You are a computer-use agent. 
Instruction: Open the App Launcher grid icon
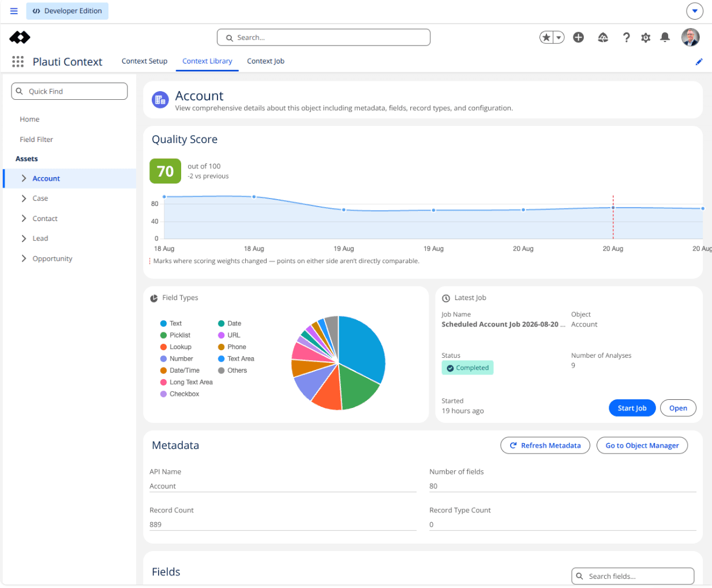pos(18,62)
